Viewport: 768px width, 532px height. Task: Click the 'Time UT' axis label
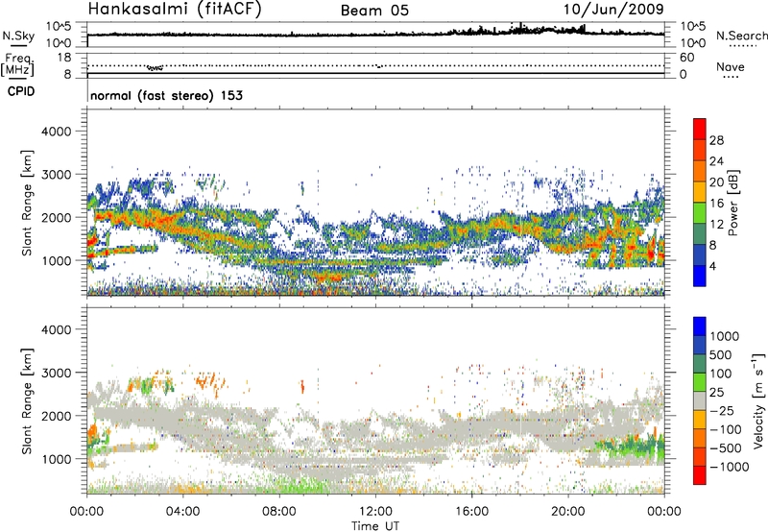tap(375, 526)
